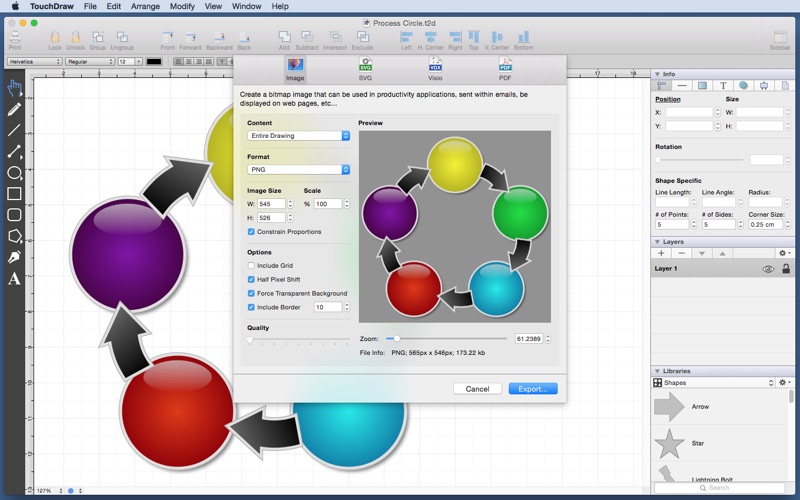Viewport: 800px width, 500px height.
Task: Choose the Ellipse shape tool
Action: 14,173
